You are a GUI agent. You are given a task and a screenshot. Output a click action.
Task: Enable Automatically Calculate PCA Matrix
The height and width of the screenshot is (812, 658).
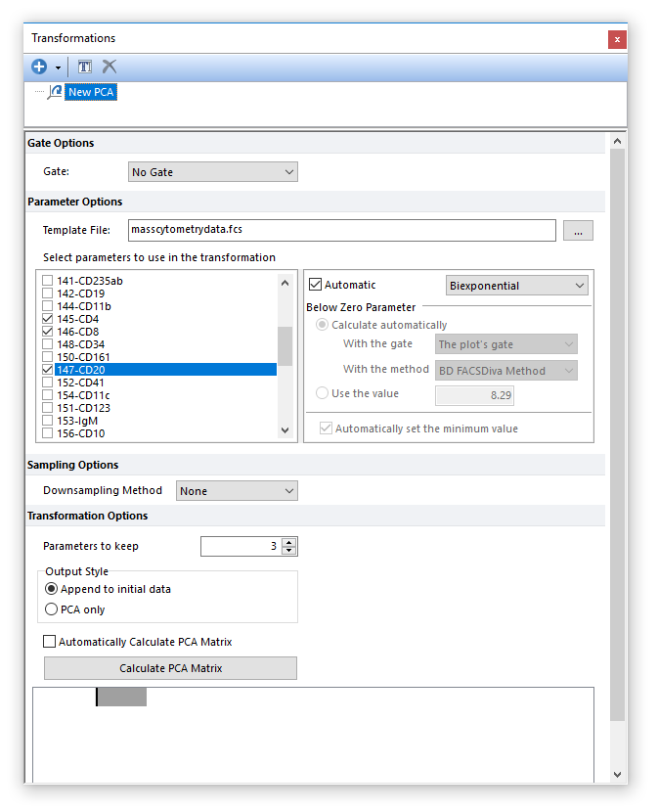click(49, 642)
